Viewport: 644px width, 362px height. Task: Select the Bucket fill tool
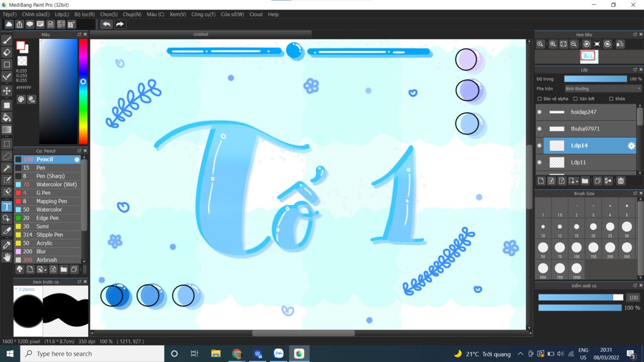pos(6,118)
